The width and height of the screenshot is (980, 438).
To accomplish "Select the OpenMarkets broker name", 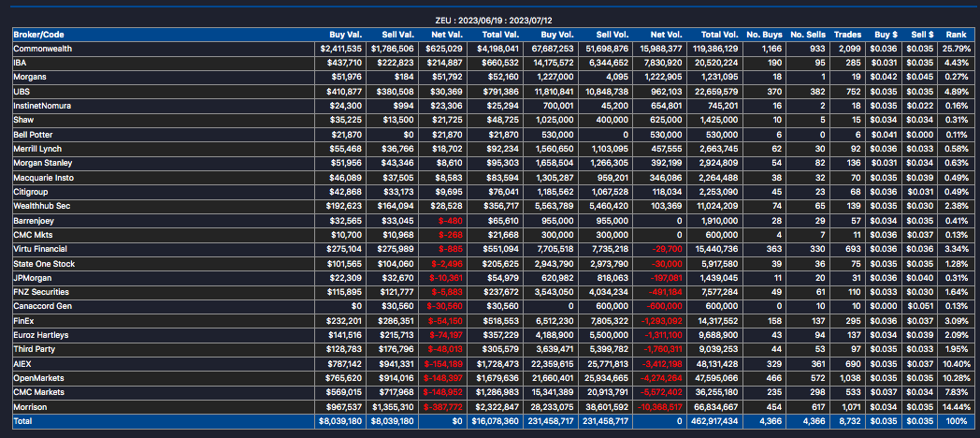I will click(x=38, y=378).
